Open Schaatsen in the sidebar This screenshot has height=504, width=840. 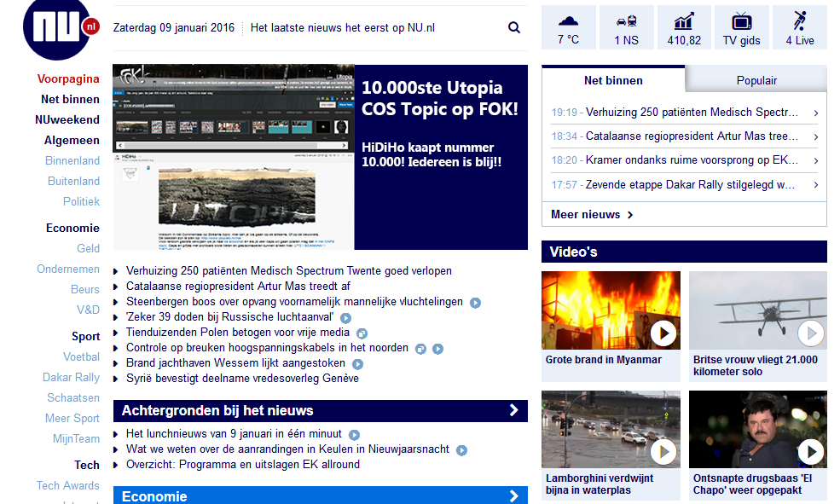73,397
